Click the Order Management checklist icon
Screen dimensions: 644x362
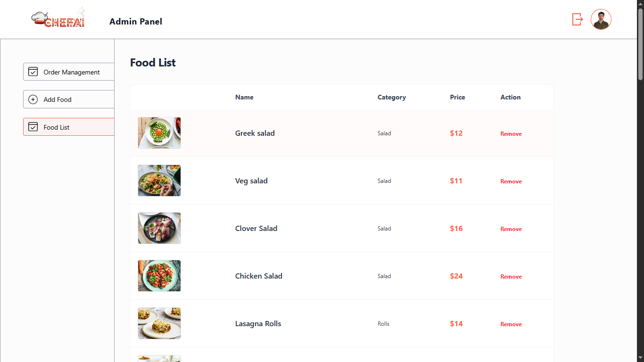(33, 72)
